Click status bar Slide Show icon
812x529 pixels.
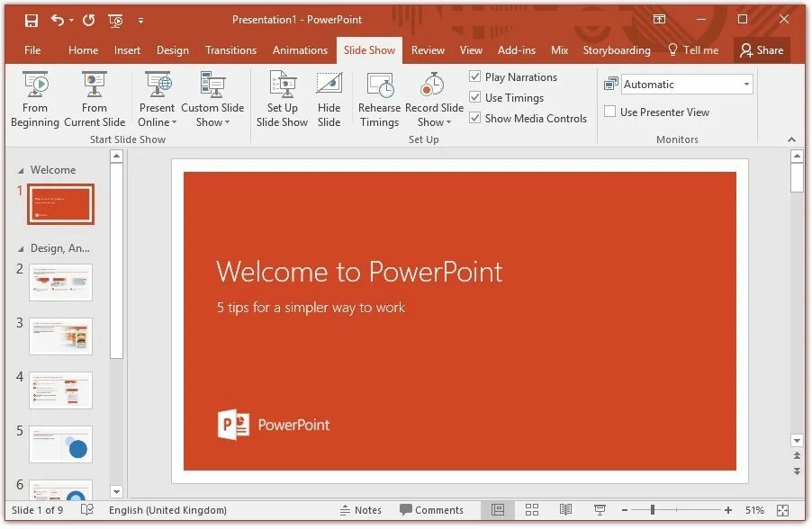600,510
